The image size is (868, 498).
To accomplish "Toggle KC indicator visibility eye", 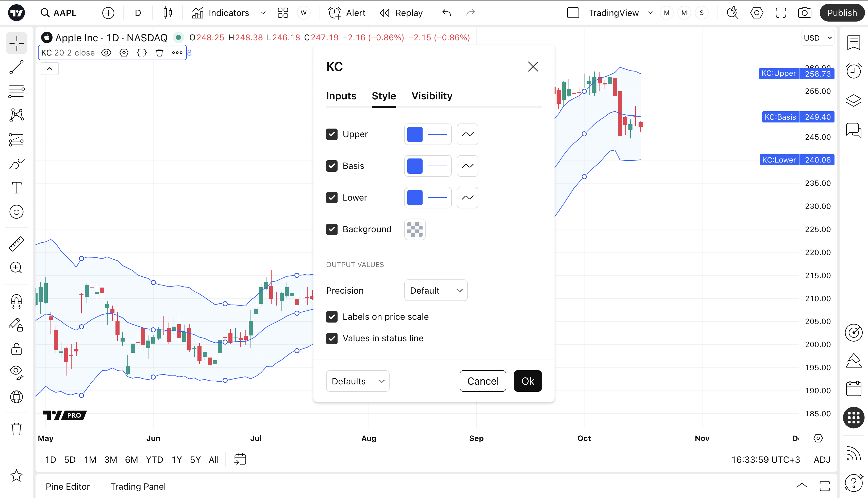I will [x=106, y=53].
